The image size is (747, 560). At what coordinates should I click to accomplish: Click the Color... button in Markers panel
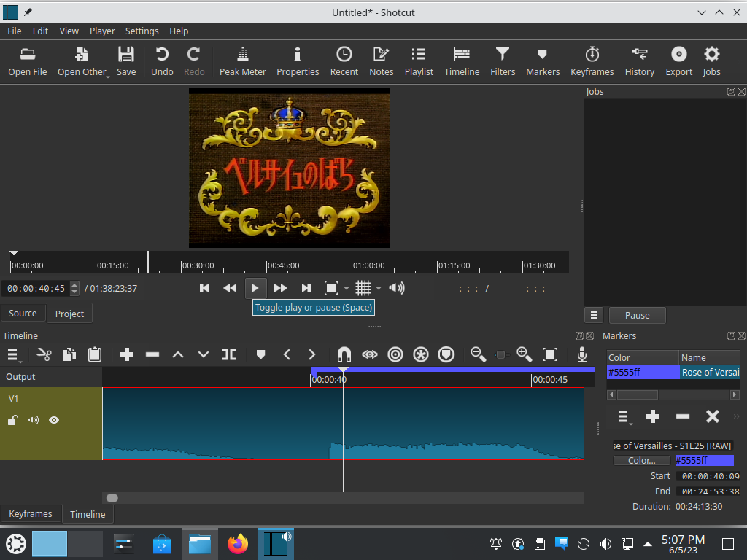(x=642, y=461)
